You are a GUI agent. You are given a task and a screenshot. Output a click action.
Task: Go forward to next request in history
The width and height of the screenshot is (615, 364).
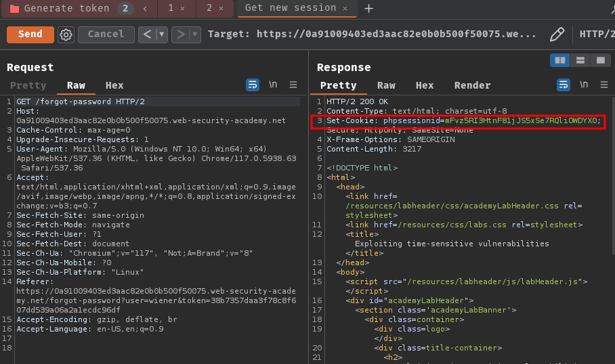point(180,35)
